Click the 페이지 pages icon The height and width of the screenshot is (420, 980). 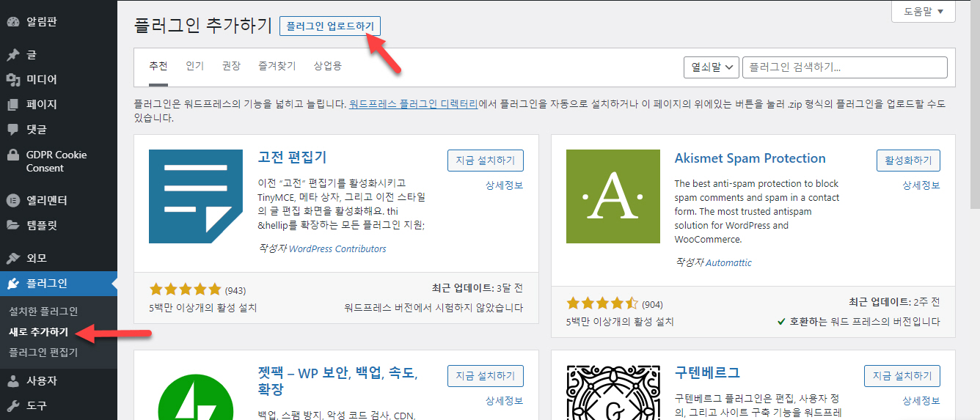(12, 105)
